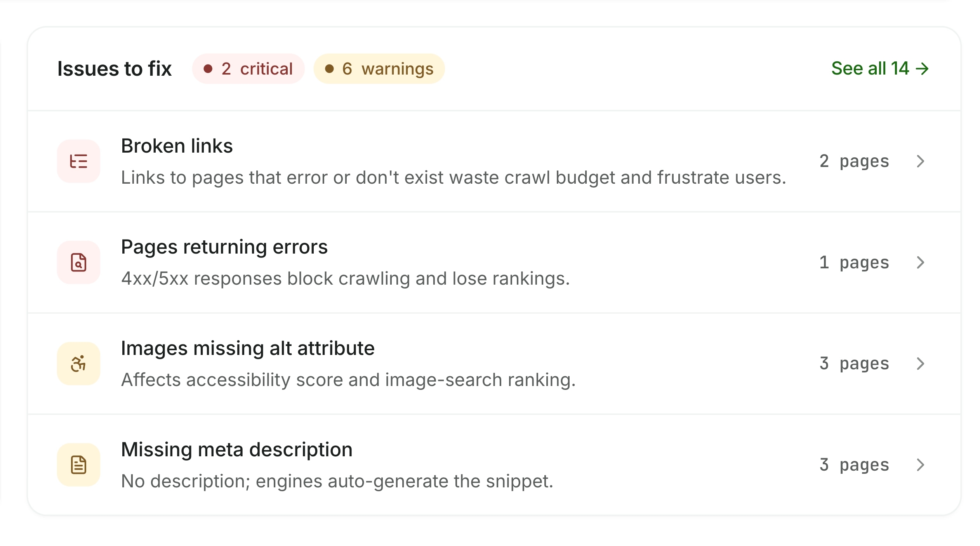This screenshot has height=546, width=980.
Task: Click the 4xx/5xx responses description text
Action: (x=346, y=279)
